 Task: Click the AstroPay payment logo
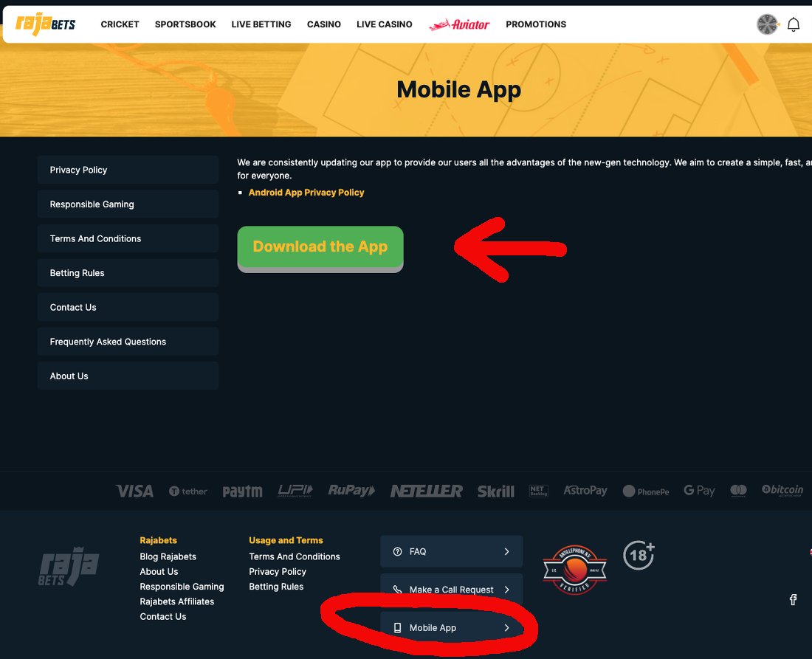coord(585,490)
